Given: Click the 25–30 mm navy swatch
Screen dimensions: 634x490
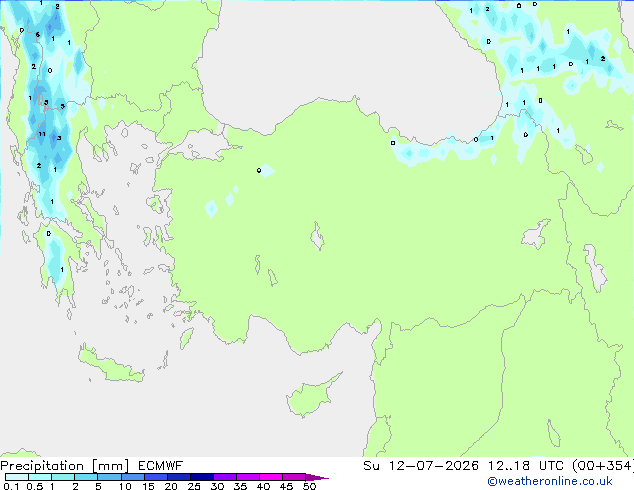Looking at the screenshot, I should (202, 477).
